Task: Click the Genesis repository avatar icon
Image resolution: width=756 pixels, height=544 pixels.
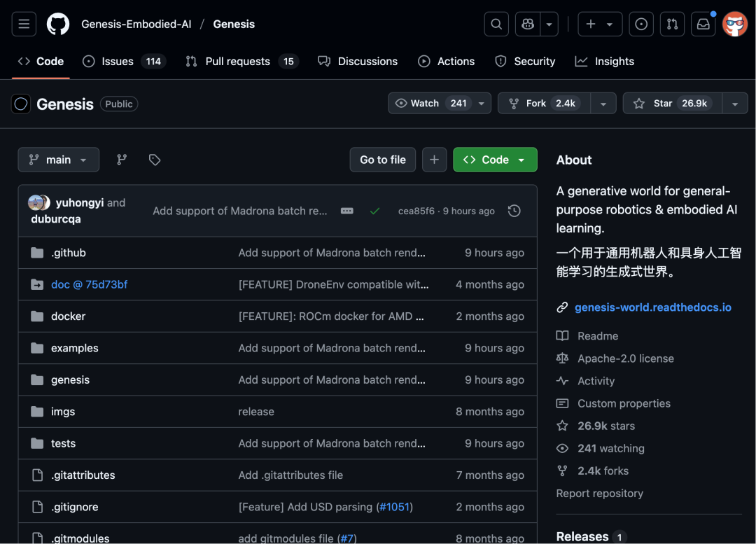Action: (x=21, y=104)
